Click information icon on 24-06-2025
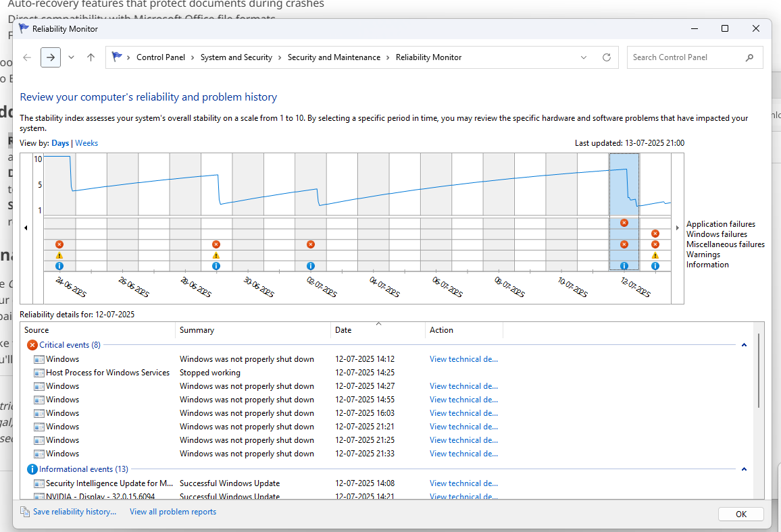The width and height of the screenshot is (781, 532). 59,266
